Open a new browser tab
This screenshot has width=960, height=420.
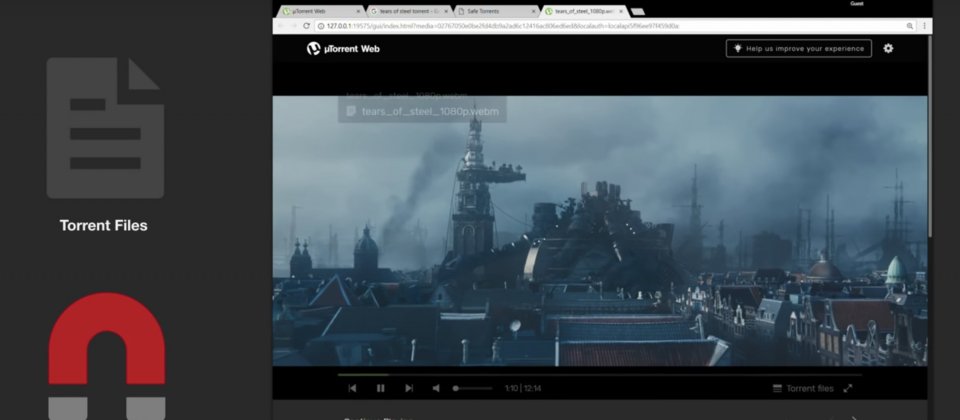637,12
